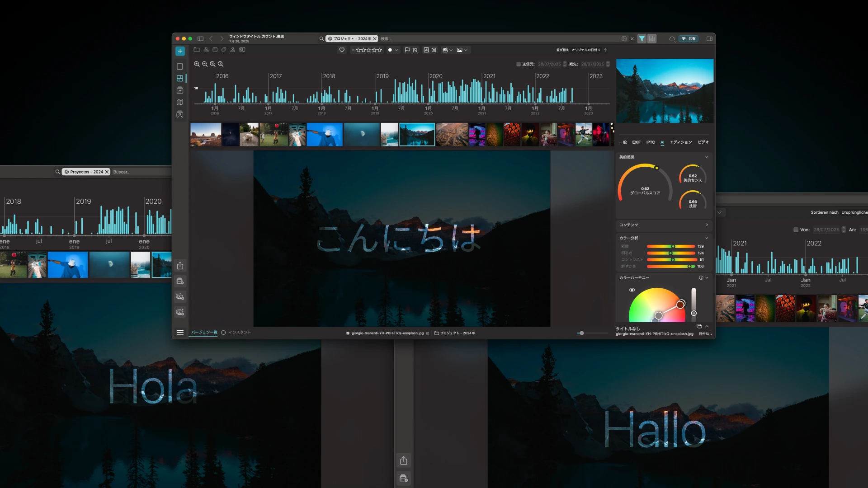
Task: Select the mountain lake thumbnail in filmstrip
Action: click(x=417, y=135)
